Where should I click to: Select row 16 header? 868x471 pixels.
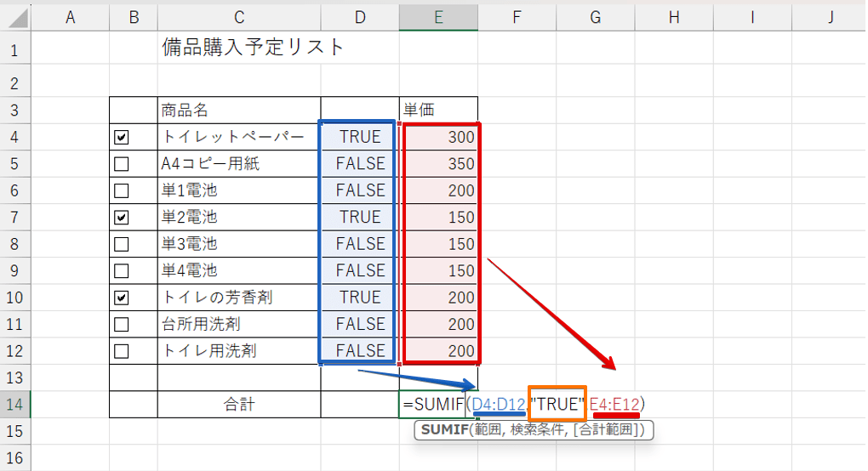coord(15,457)
